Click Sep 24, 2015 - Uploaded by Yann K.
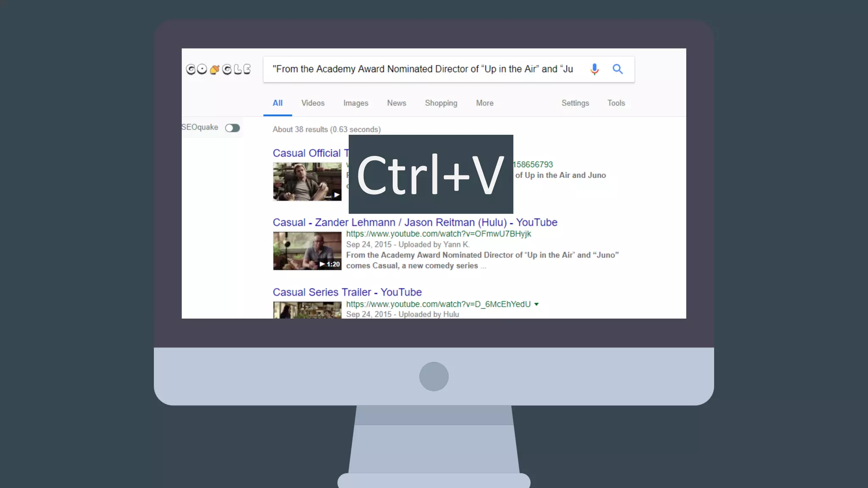Screen dimensions: 868x488 click(408, 244)
